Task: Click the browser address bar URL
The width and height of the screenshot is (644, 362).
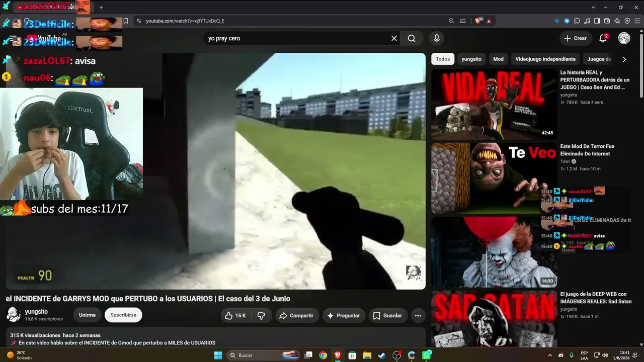Action: [x=185, y=21]
